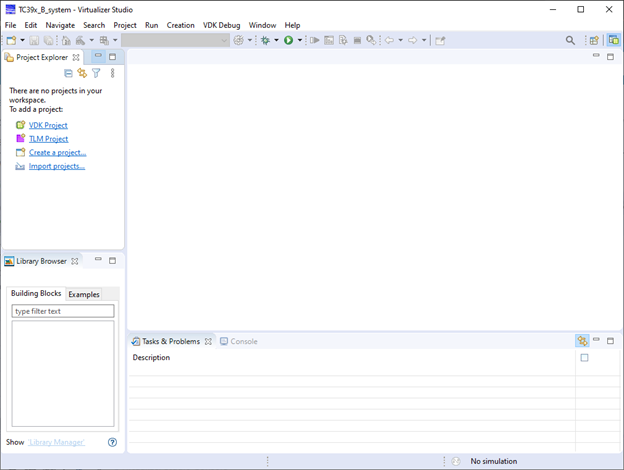Open the VDK Debug menu
Viewport: 624px width, 470px height.
pyautogui.click(x=221, y=25)
